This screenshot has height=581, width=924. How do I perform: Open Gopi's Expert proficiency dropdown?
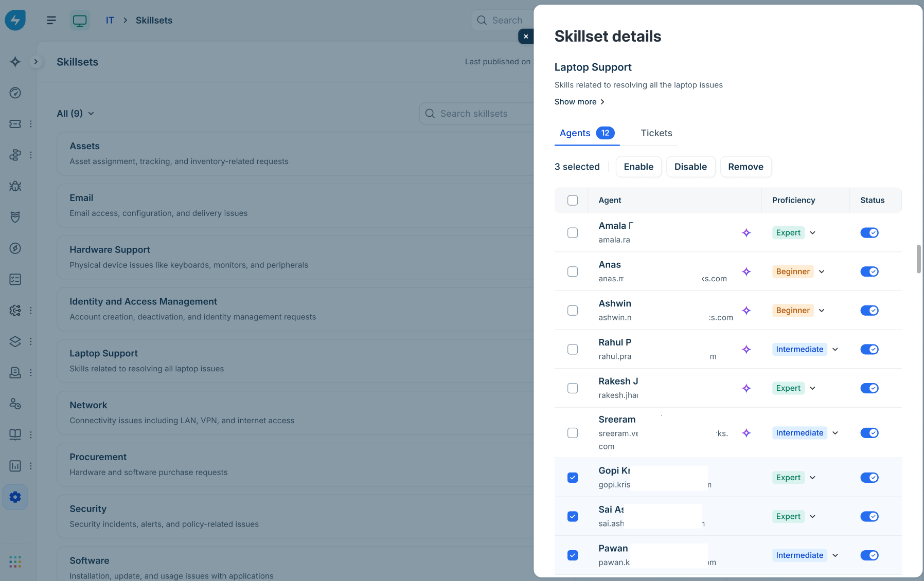click(794, 478)
